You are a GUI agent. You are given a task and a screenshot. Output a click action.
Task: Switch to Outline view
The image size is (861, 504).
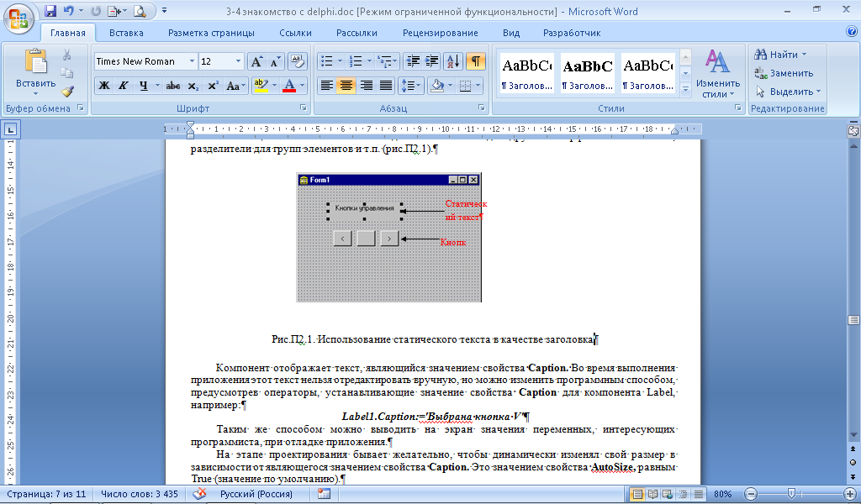pyautogui.click(x=683, y=494)
